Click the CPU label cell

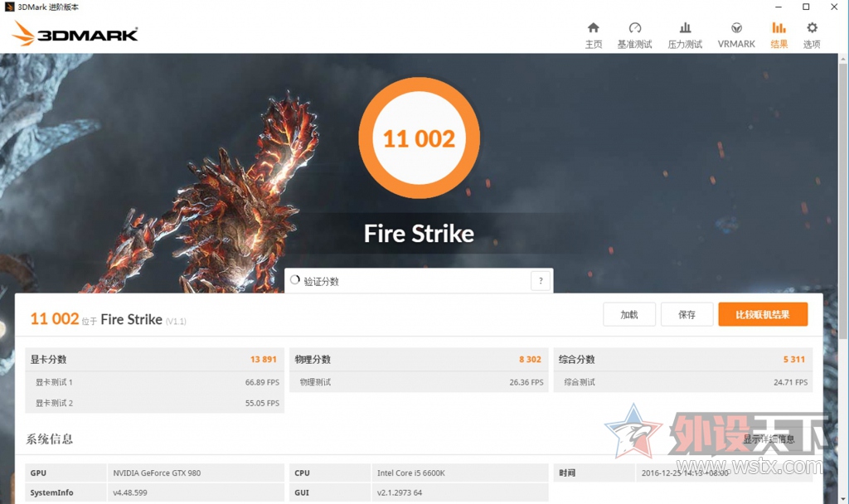[330, 472]
